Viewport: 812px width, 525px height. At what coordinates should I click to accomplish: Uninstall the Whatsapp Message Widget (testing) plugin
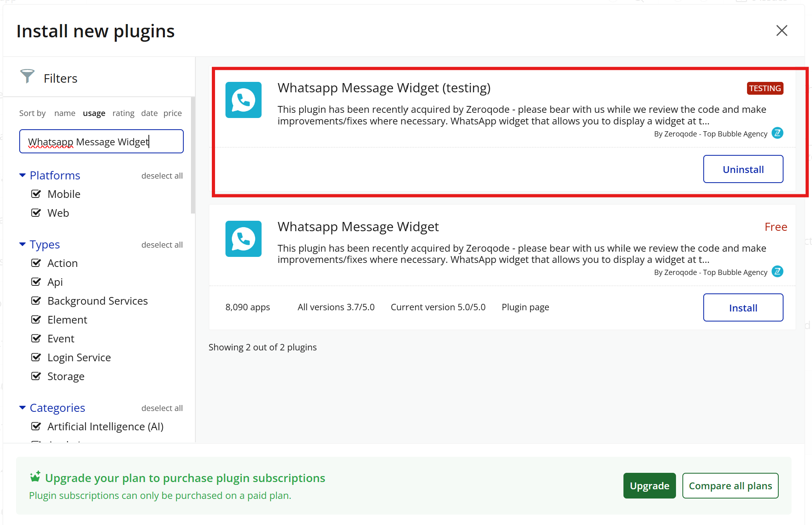tap(743, 169)
